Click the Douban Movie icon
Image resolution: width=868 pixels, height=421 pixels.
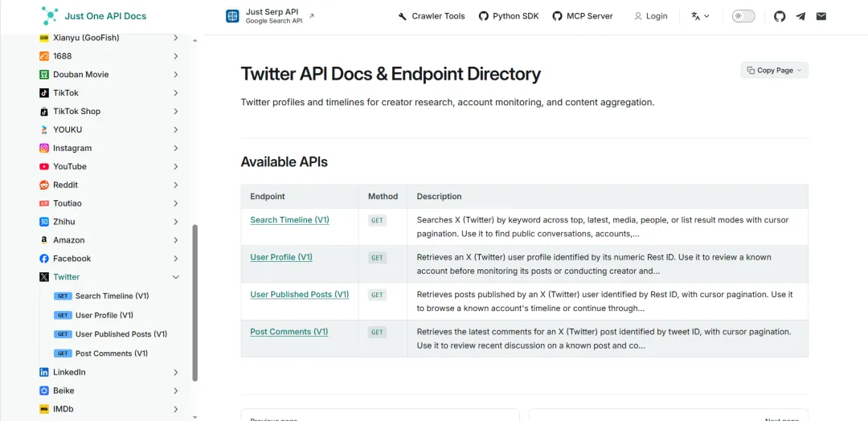[x=44, y=74]
